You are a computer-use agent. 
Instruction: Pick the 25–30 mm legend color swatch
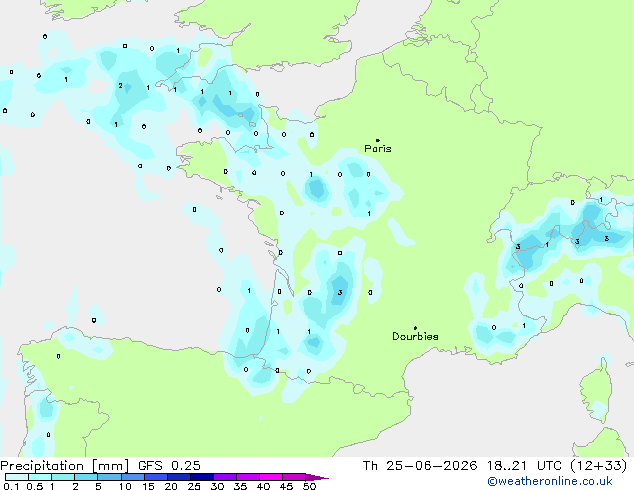tap(202, 477)
